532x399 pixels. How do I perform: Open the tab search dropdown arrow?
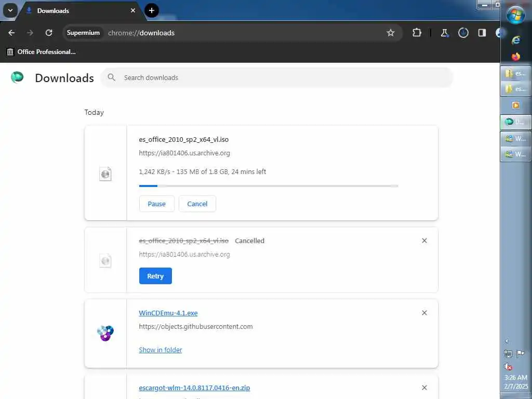10,10
